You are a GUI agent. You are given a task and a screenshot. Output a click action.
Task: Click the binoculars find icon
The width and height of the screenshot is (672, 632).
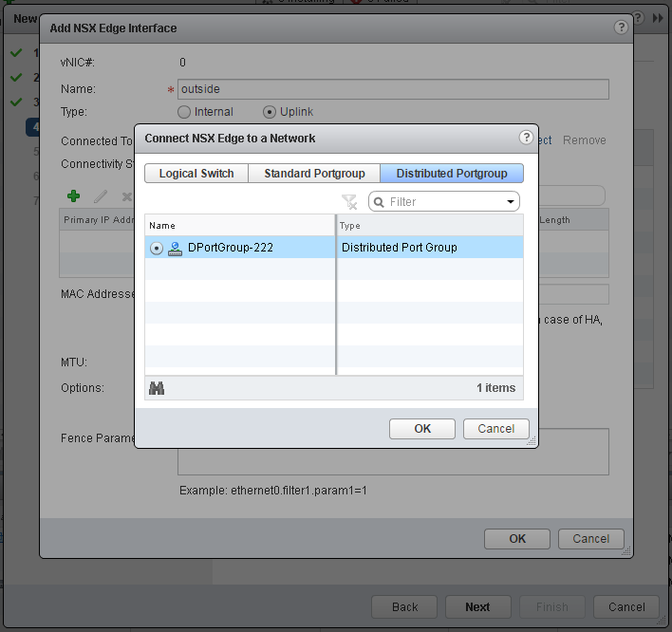pyautogui.click(x=157, y=388)
